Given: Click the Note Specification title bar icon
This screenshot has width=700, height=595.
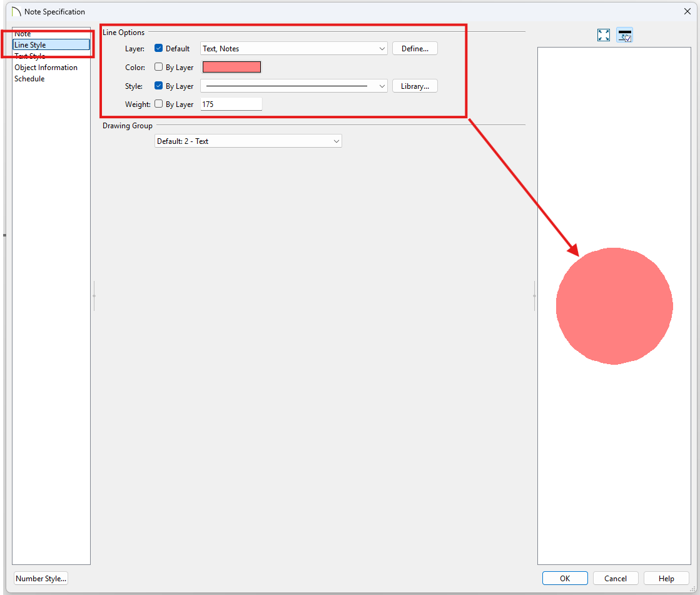Looking at the screenshot, I should click(x=16, y=11).
